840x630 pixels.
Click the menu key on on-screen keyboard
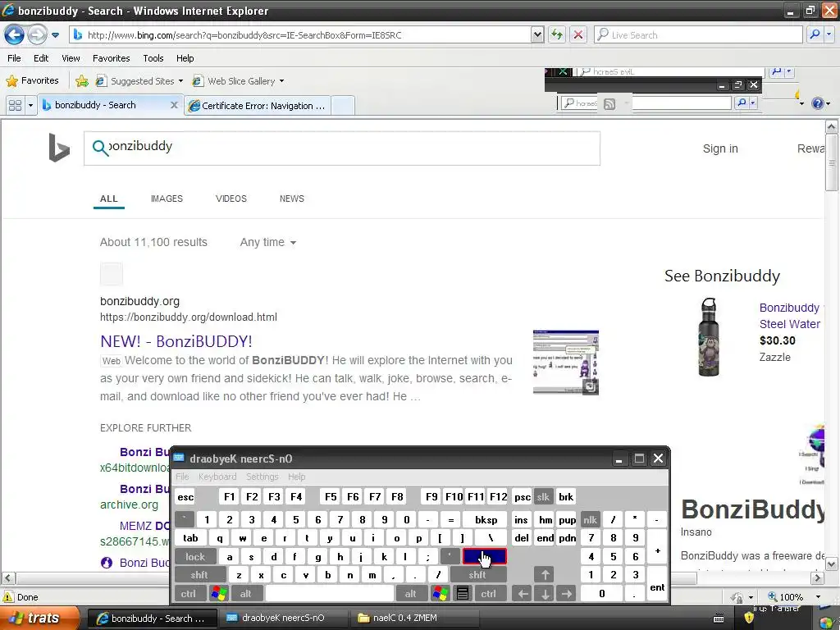click(463, 594)
